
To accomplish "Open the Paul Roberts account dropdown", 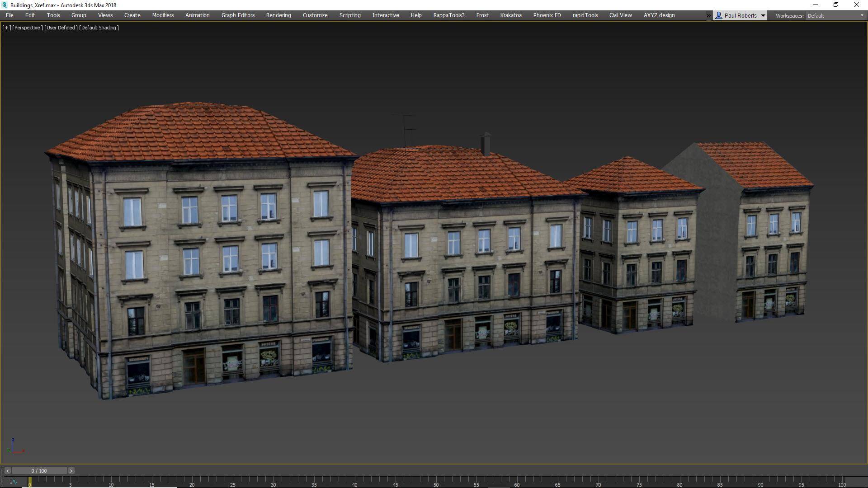I will [x=764, y=15].
